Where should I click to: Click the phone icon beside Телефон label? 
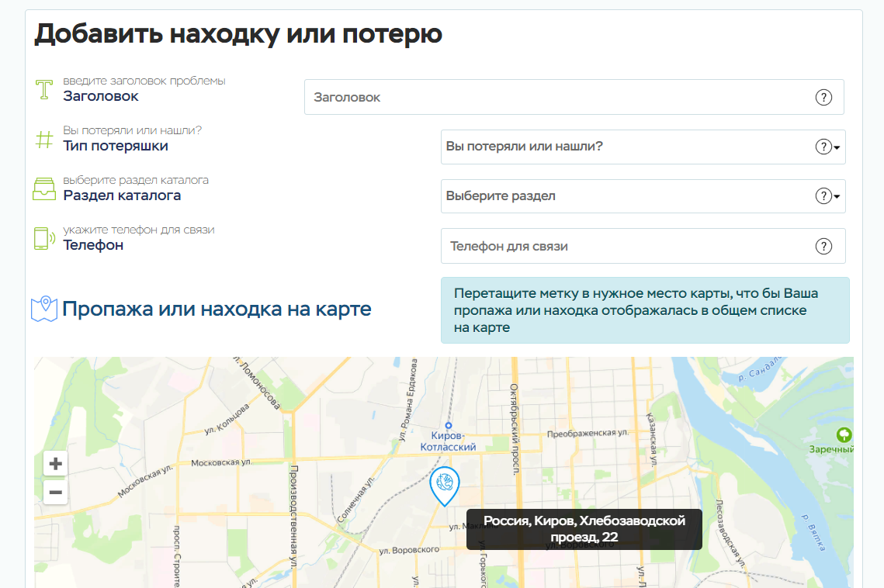[x=42, y=238]
